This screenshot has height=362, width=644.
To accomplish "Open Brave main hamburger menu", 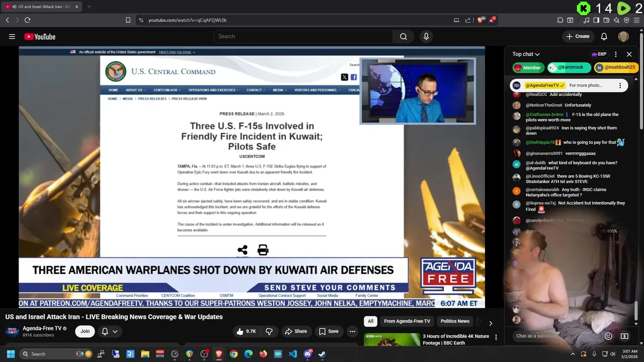I will (636, 20).
